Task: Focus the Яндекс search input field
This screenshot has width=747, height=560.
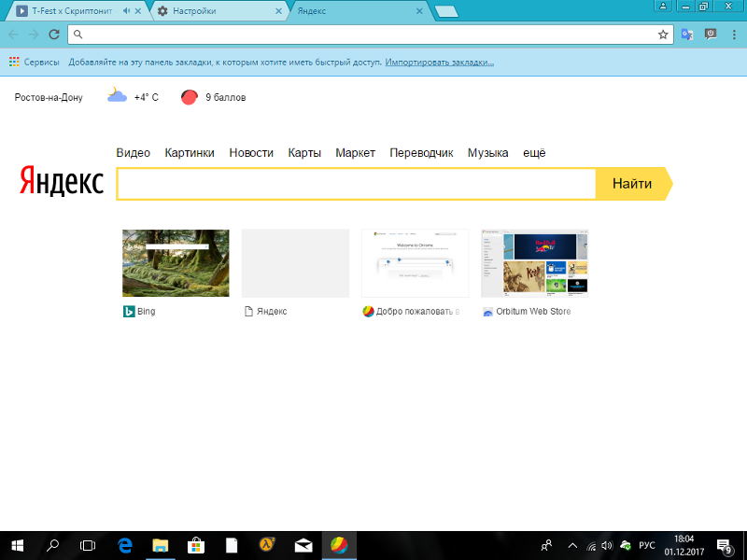Action: pyautogui.click(x=357, y=184)
